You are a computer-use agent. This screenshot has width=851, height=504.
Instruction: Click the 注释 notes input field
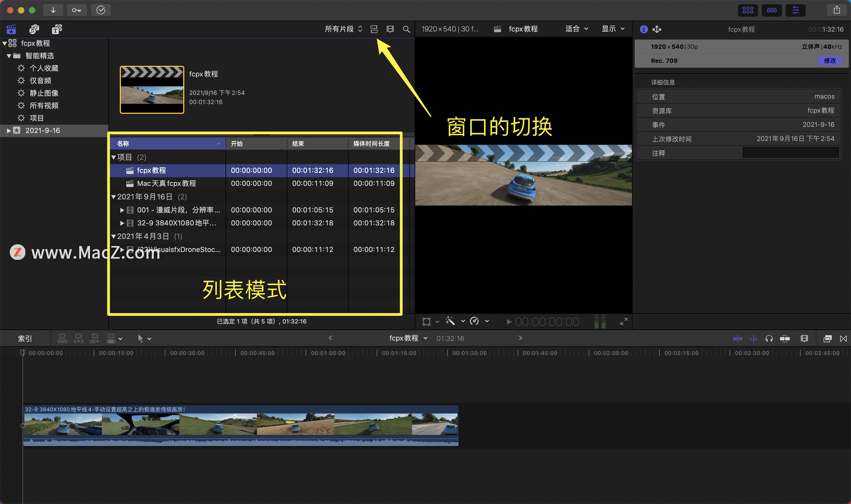790,153
